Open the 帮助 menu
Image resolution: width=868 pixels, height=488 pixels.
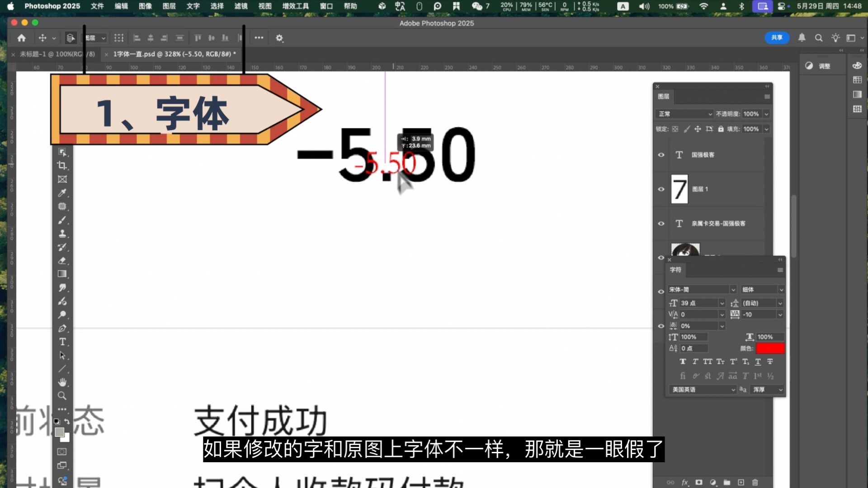pyautogui.click(x=350, y=6)
